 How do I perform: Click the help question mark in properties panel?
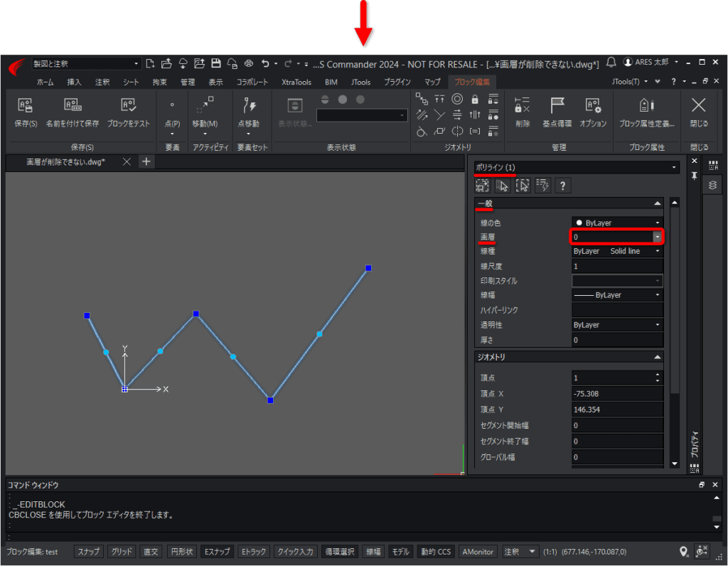pos(562,186)
